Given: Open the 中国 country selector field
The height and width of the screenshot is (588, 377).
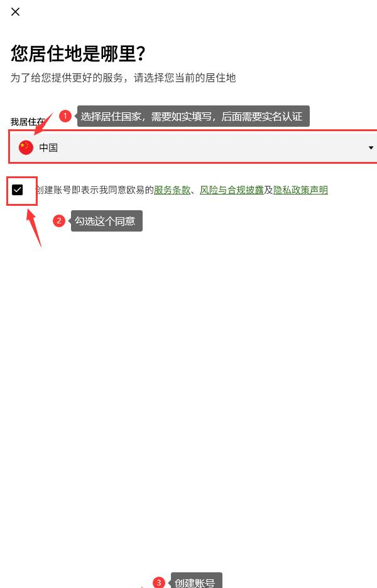Looking at the screenshot, I should (193, 147).
